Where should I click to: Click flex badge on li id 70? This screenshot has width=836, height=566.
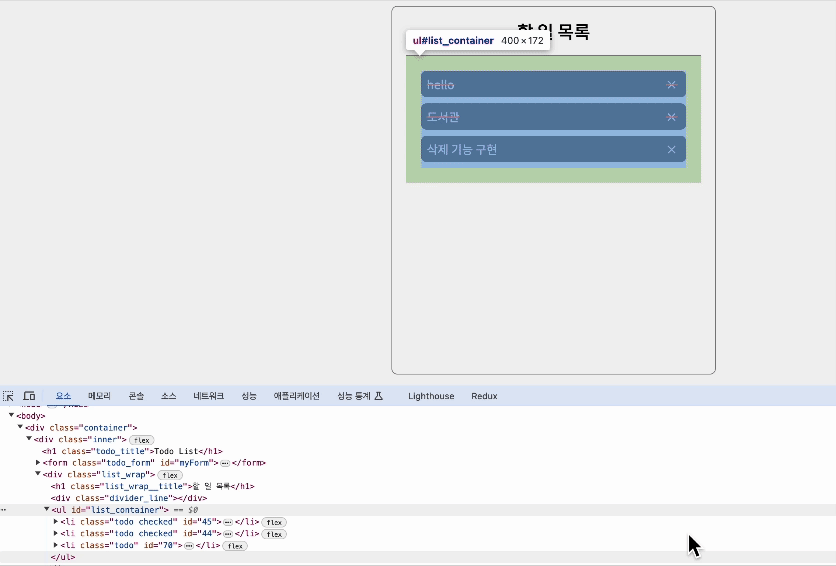(x=236, y=546)
